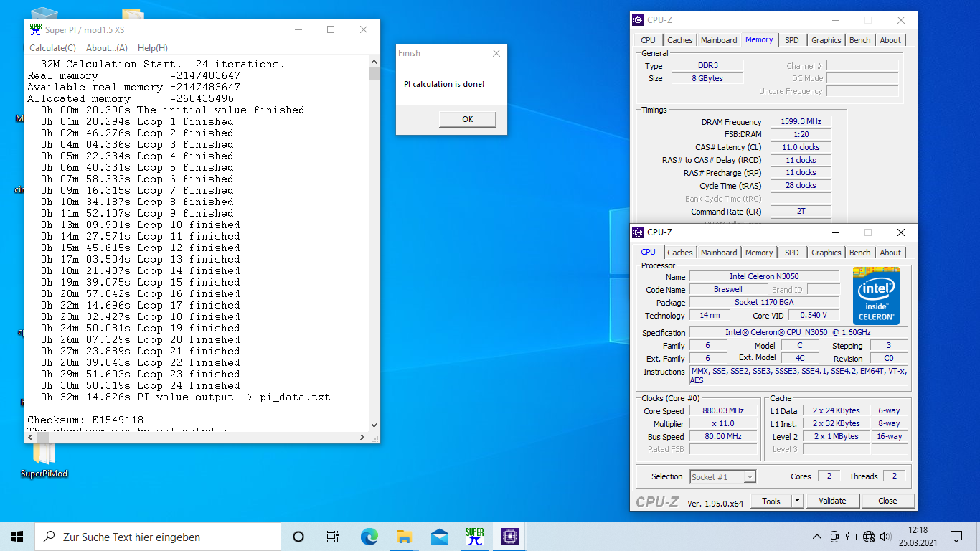Open About tab in upper CPU-Z window
The image size is (980, 551).
(890, 40)
